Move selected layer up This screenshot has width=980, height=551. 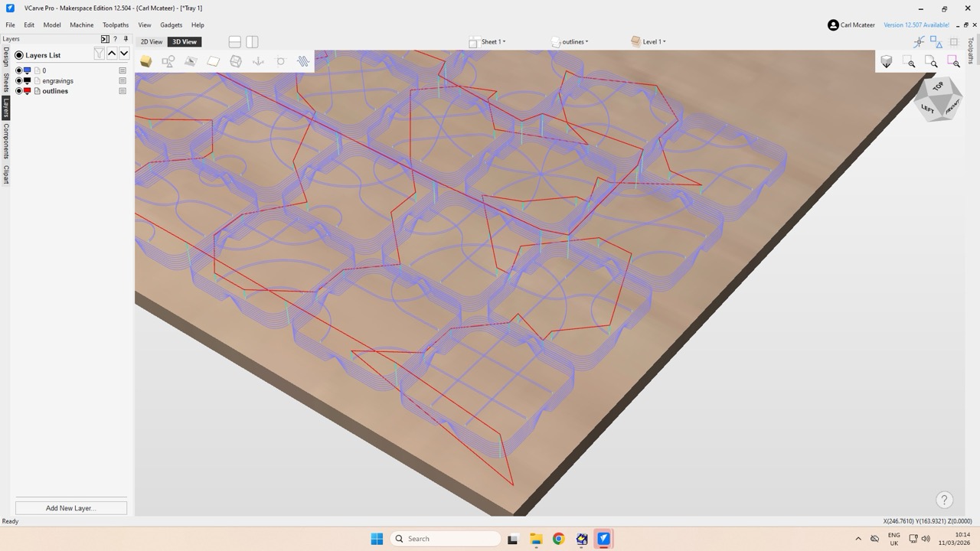tap(112, 54)
